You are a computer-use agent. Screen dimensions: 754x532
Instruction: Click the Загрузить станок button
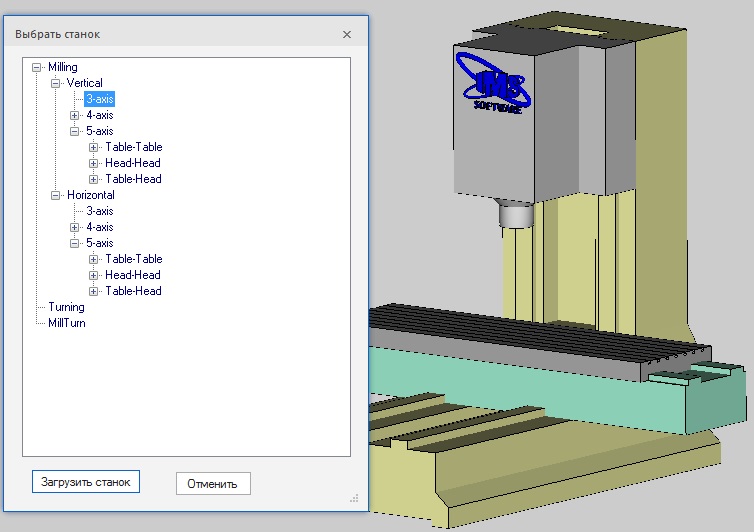coord(86,482)
